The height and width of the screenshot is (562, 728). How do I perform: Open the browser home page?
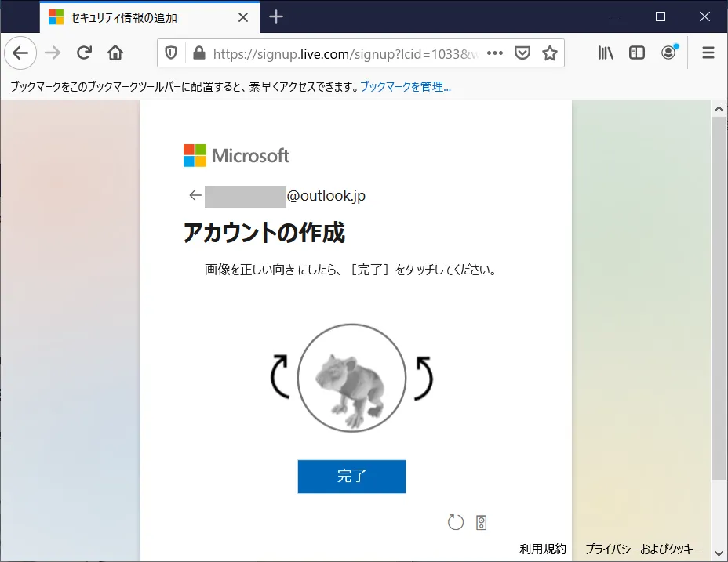pyautogui.click(x=115, y=53)
